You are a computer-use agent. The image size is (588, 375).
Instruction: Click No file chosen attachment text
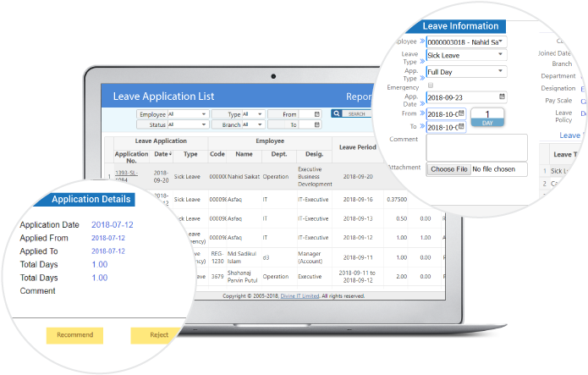493,169
